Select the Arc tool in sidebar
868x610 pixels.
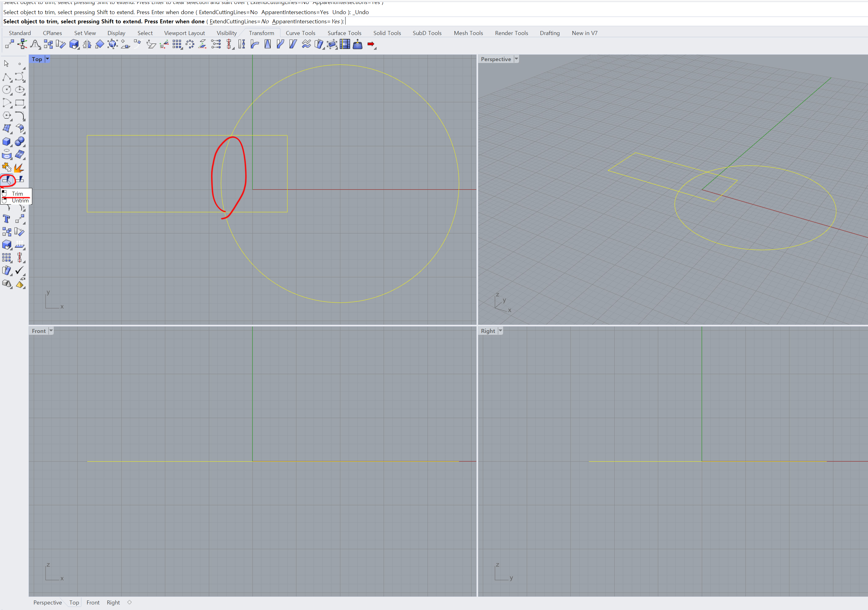(7, 102)
